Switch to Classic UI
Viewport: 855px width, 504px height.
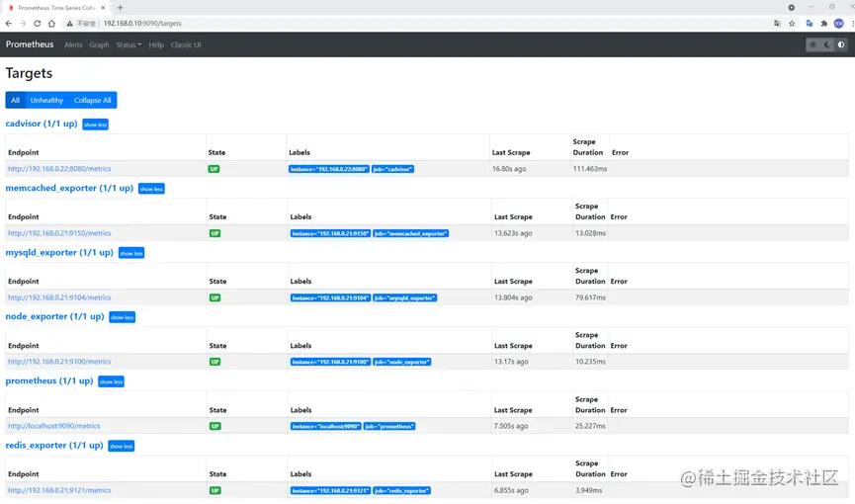[186, 44]
